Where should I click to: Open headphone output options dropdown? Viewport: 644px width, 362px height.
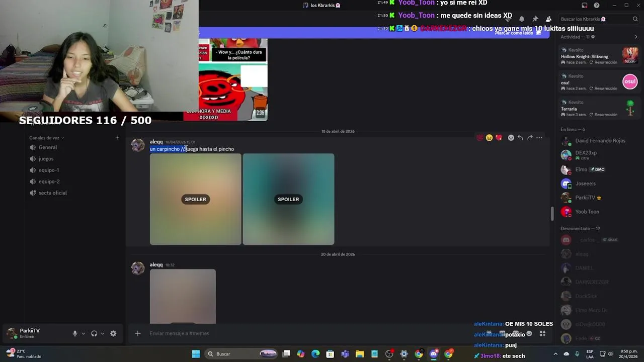pyautogui.click(x=102, y=333)
